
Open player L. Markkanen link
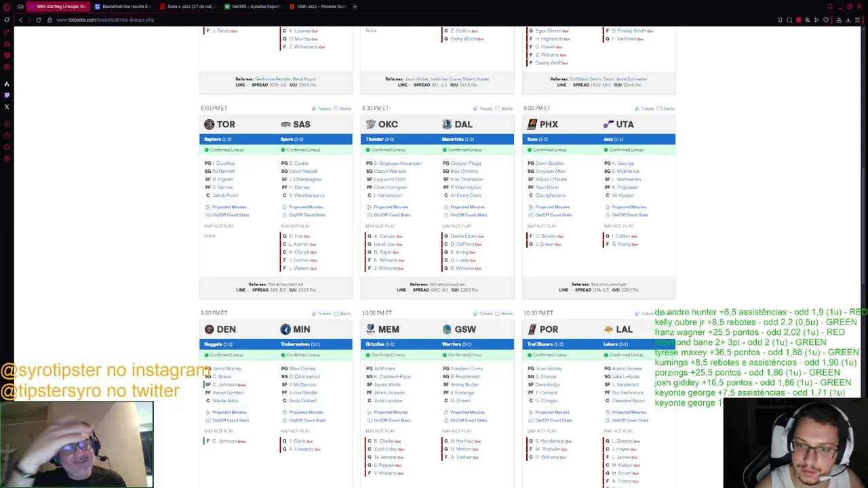point(627,179)
